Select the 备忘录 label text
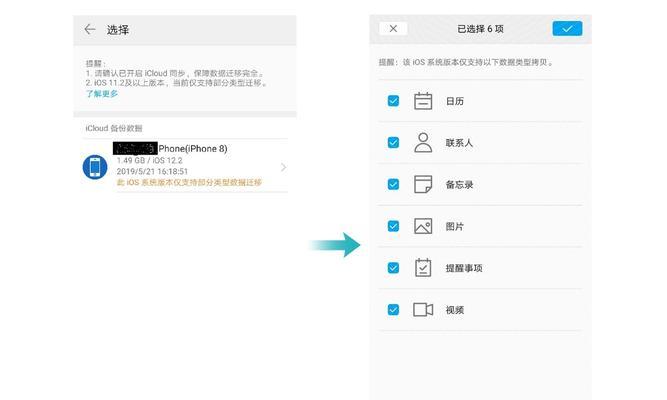Image resolution: width=667 pixels, height=400 pixels. [x=459, y=185]
